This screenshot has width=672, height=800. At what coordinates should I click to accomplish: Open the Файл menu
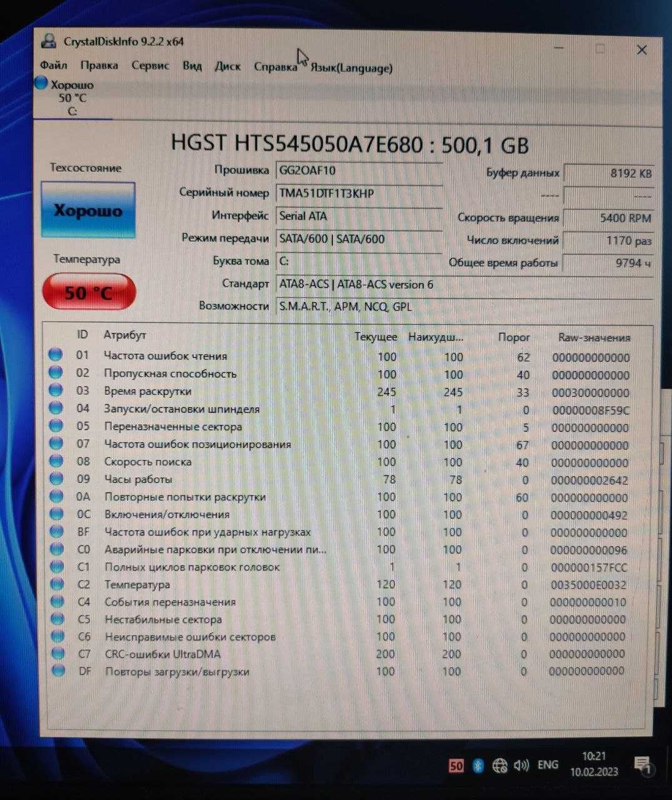(53, 65)
